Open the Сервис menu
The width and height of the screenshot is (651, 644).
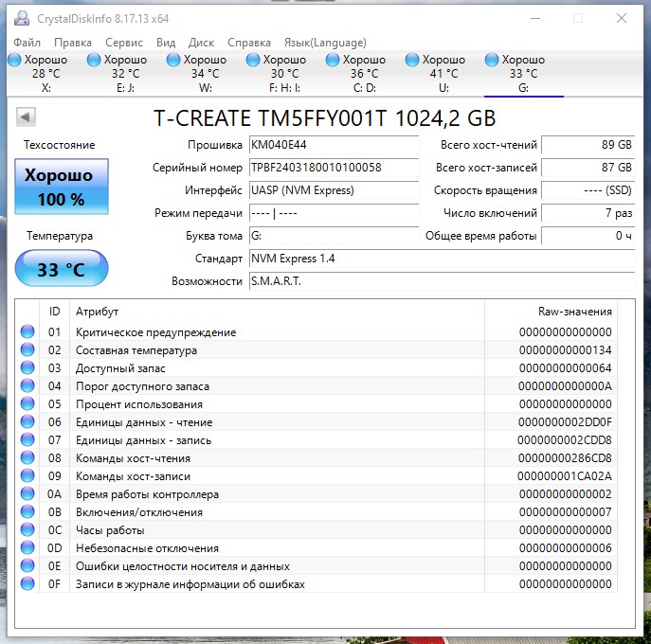(x=124, y=43)
